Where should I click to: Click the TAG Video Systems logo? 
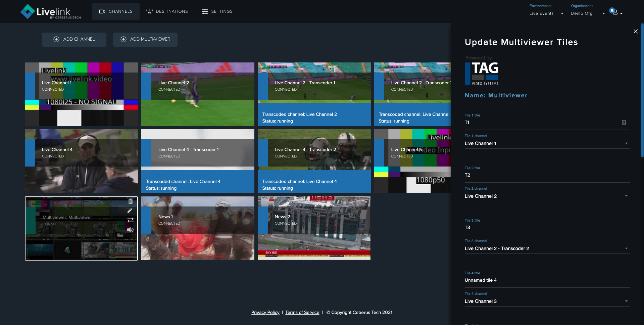click(482, 74)
